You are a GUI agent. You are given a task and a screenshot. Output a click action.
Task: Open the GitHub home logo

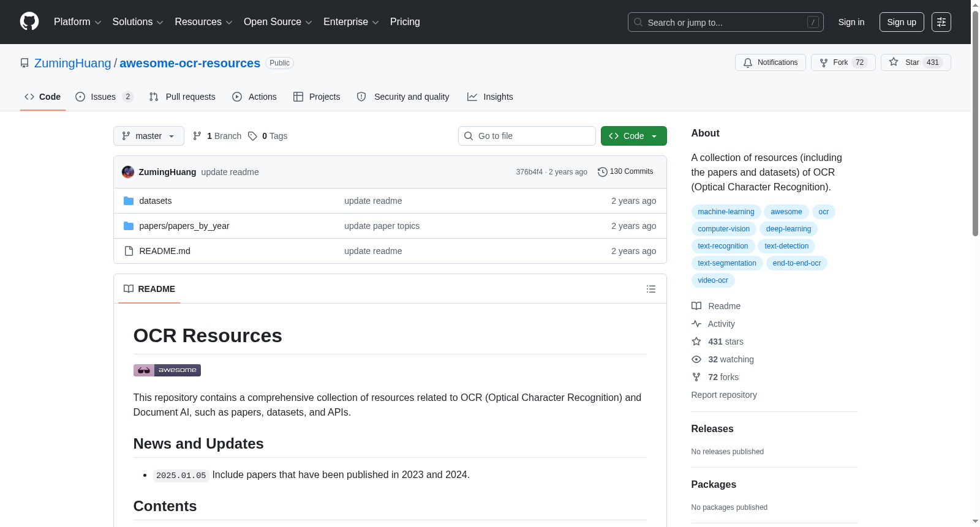pyautogui.click(x=29, y=21)
